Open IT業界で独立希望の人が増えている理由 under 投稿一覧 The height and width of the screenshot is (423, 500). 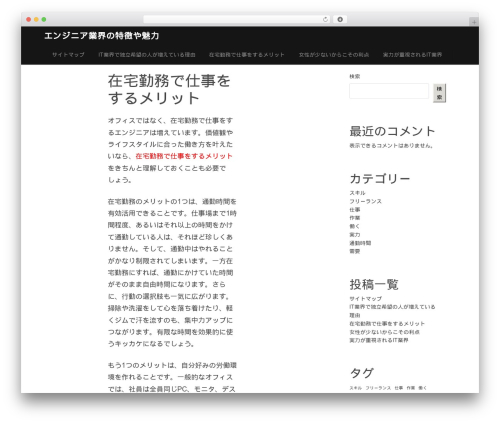point(392,311)
